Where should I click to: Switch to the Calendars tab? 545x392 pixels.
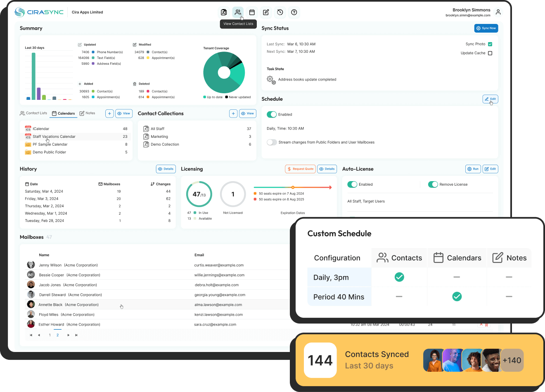(x=64, y=113)
